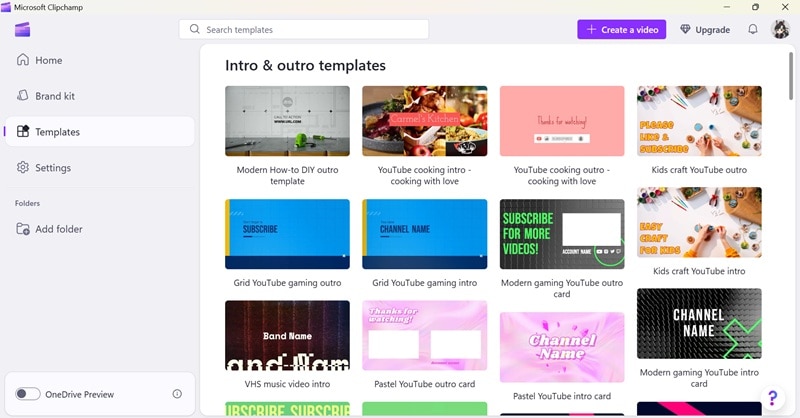Click 'Kids craft YouTube outro' label

coord(699,169)
